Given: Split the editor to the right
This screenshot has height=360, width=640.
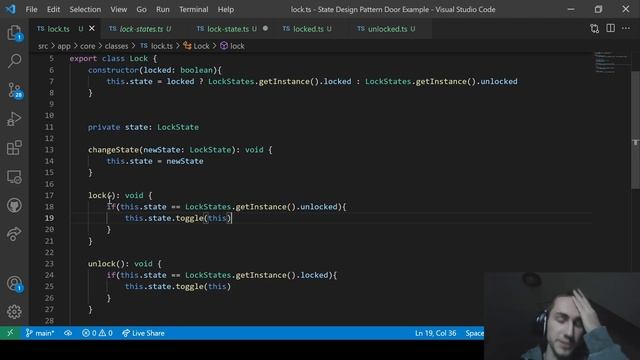Looking at the screenshot, I should pos(611,28).
